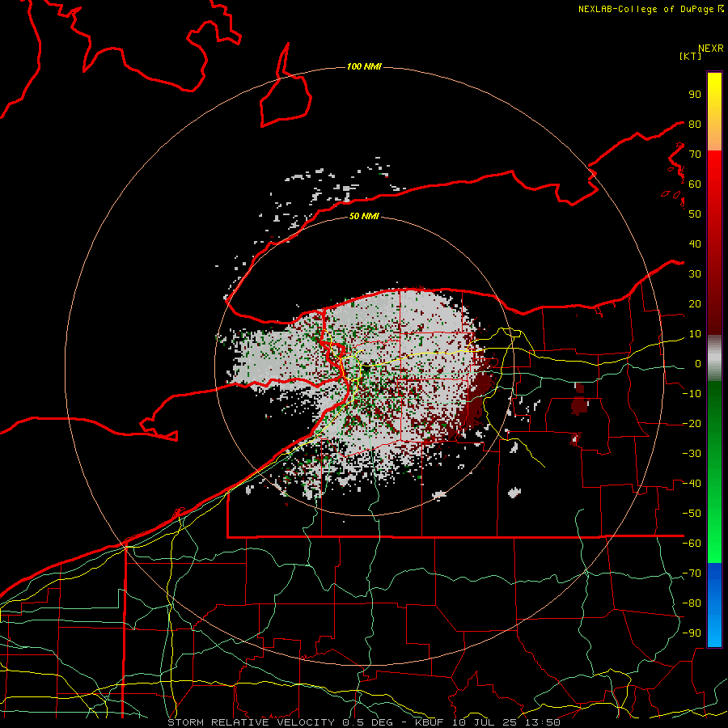The width and height of the screenshot is (728, 728).
Task: Click the 50 NMI range ring label
Action: pyautogui.click(x=364, y=216)
